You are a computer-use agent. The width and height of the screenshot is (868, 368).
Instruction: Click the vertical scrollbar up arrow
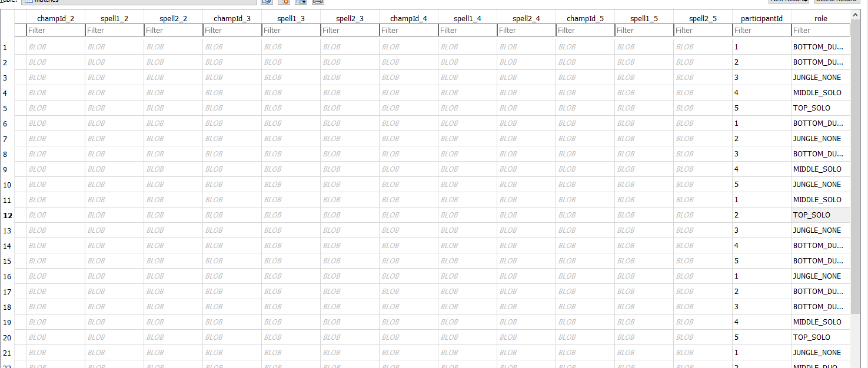[x=855, y=14]
